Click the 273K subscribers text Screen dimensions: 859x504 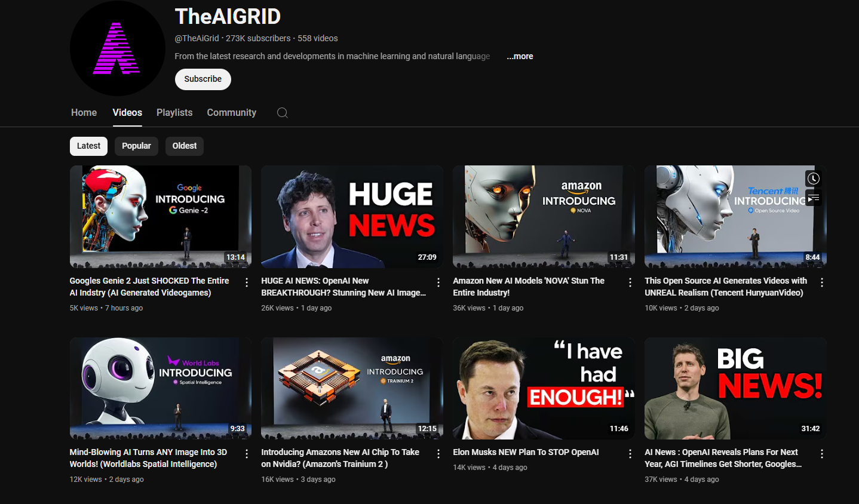258,38
